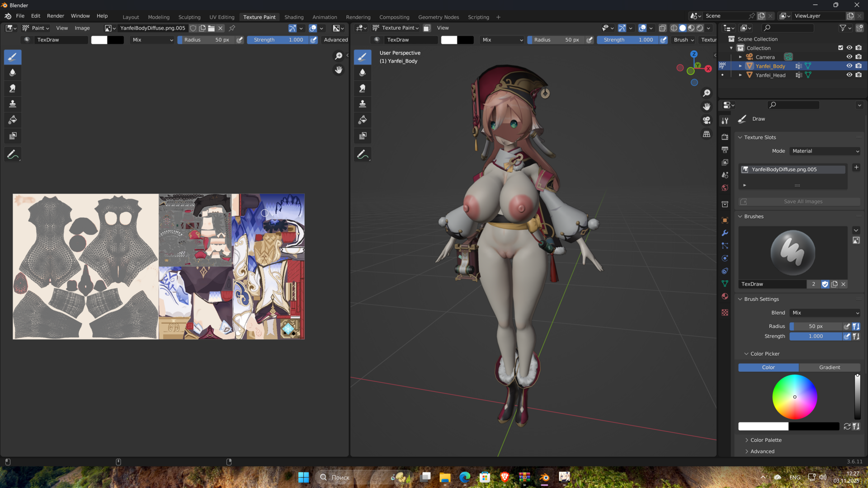868x488 pixels.
Task: Select the Soften tool in 3D viewport
Action: point(363,72)
